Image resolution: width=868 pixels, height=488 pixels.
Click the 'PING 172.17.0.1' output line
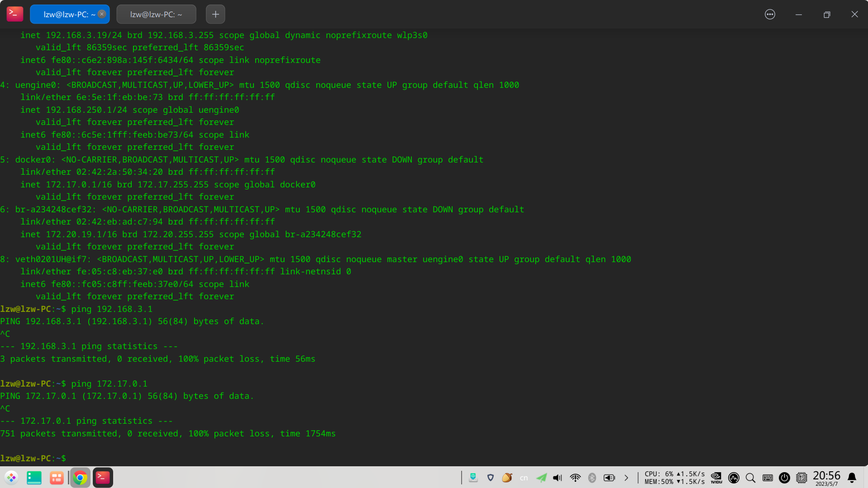127,396
